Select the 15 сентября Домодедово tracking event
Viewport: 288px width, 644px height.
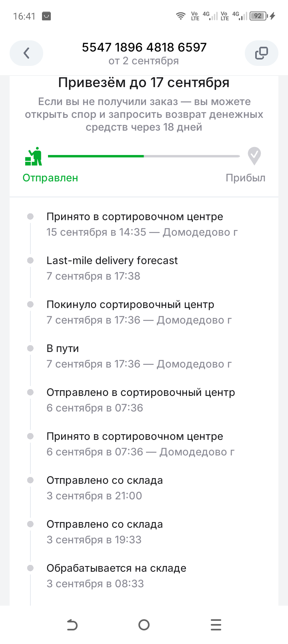[x=142, y=225]
